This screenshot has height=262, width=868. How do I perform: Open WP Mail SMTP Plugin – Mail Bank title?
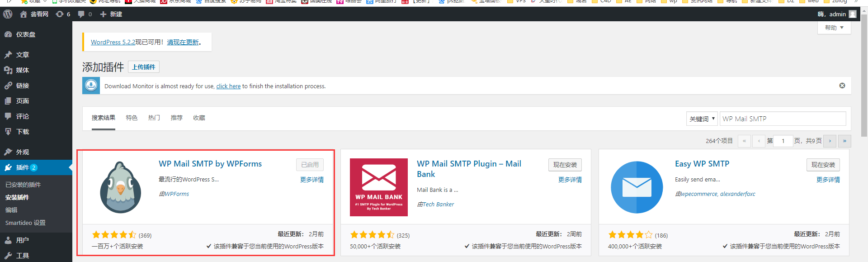tap(469, 169)
